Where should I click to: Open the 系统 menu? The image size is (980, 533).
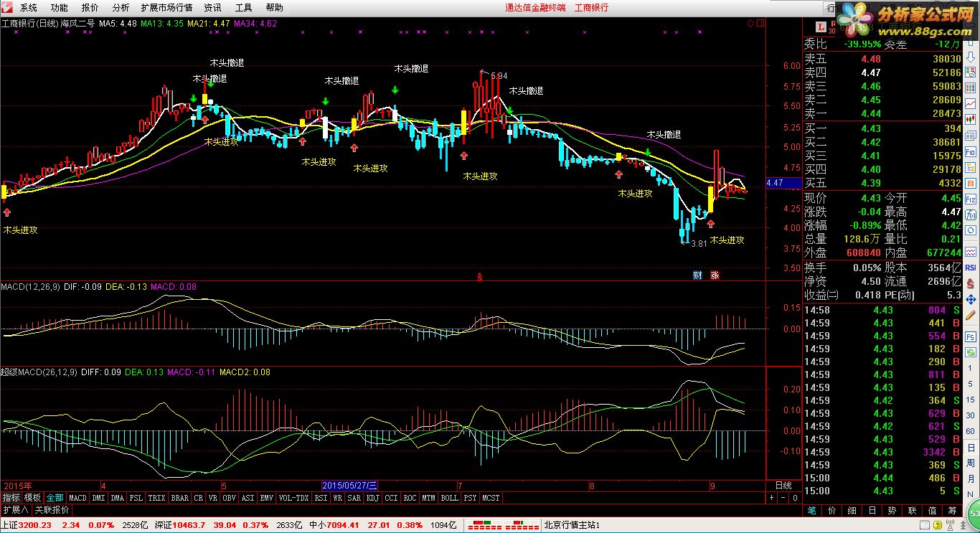pos(29,8)
